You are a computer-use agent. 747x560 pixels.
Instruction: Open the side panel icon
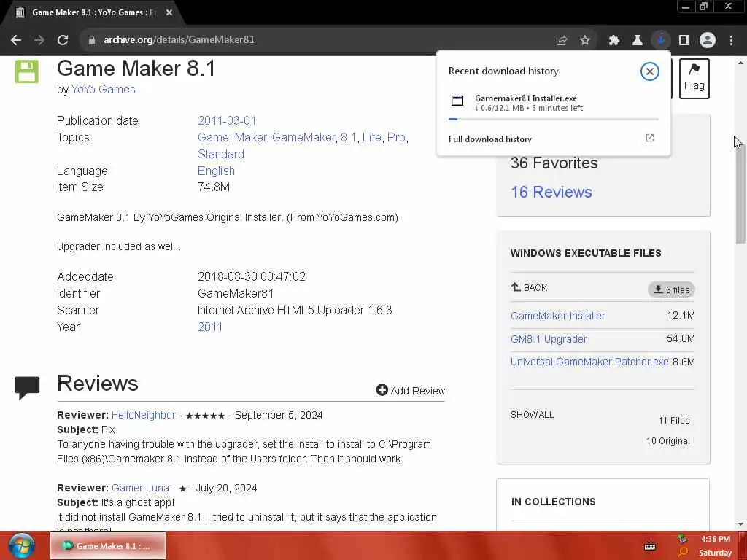[x=684, y=41]
